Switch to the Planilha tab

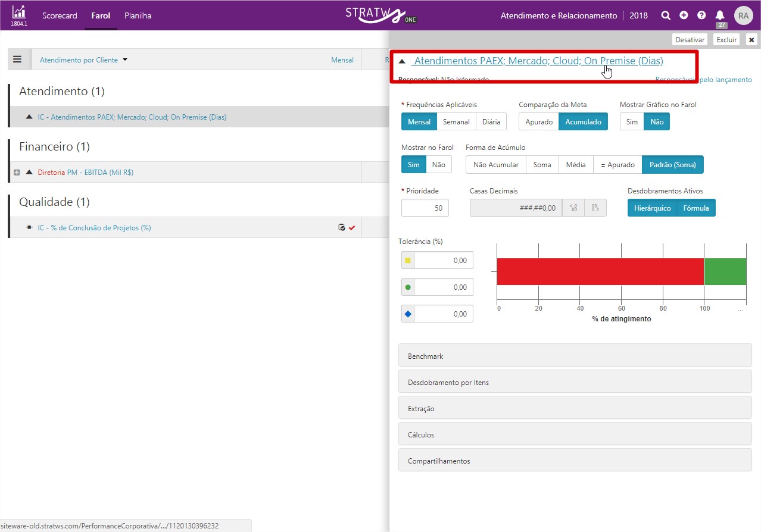click(138, 15)
